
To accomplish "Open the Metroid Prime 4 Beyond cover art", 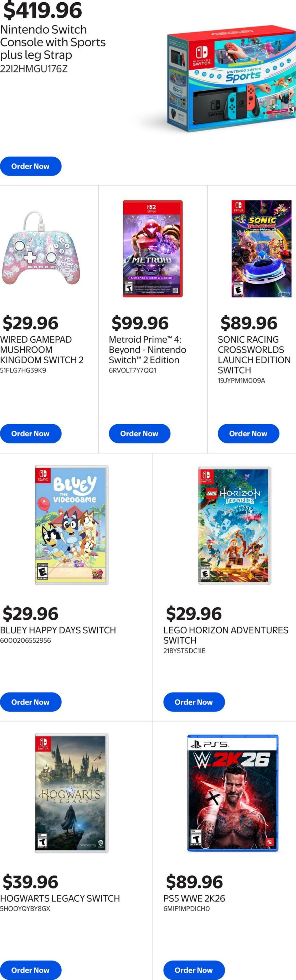I will click(153, 249).
